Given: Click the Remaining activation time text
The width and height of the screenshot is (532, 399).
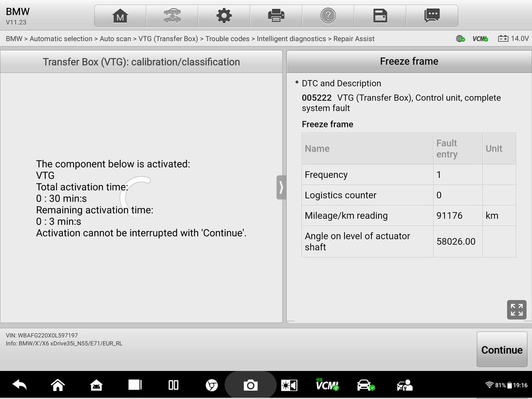Looking at the screenshot, I should click(94, 210).
